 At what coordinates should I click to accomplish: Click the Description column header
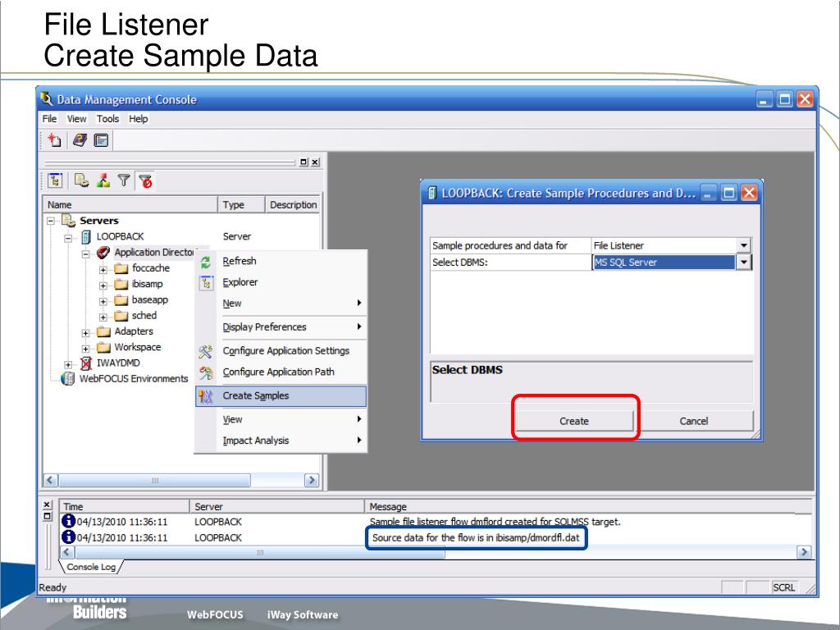tap(293, 204)
